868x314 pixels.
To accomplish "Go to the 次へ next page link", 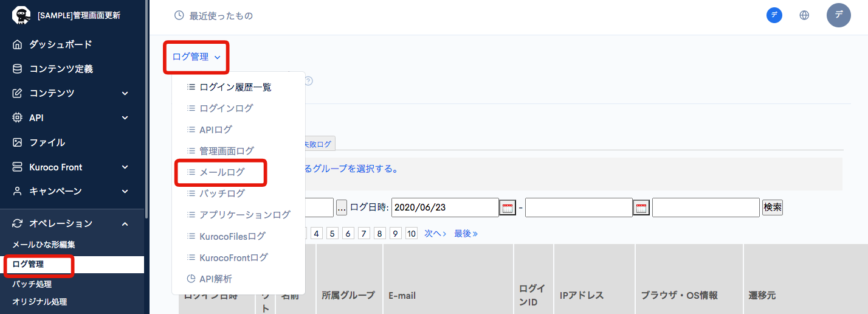I will tap(435, 234).
